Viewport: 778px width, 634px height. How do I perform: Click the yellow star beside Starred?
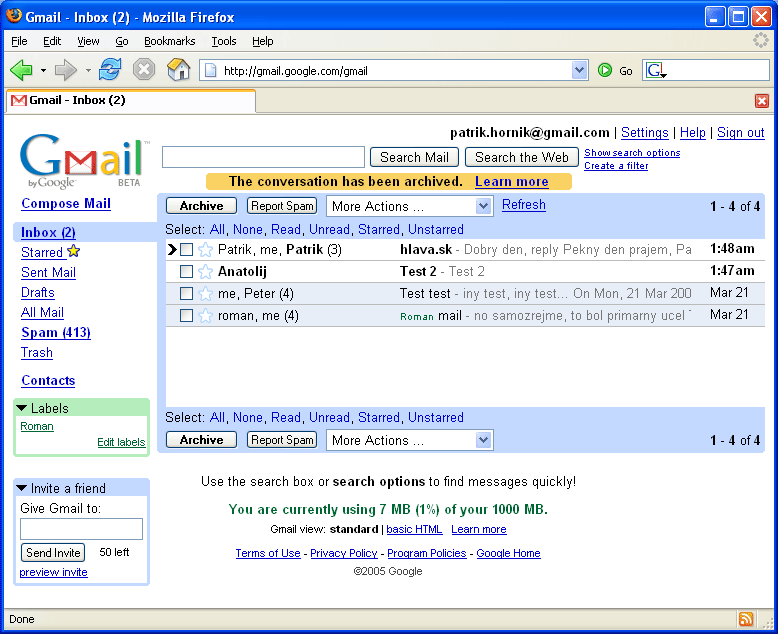(x=73, y=251)
